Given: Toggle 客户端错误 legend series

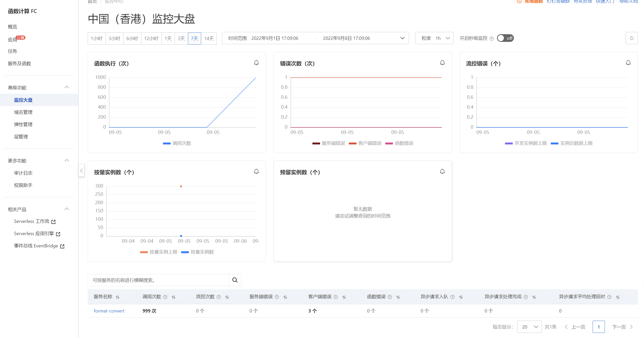Looking at the screenshot, I should 365,143.
